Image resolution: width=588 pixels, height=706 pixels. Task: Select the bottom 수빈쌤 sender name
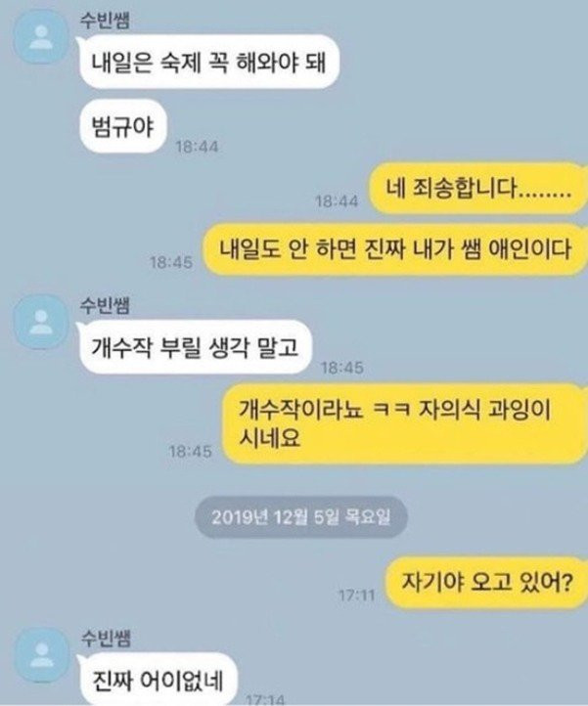coord(106,639)
